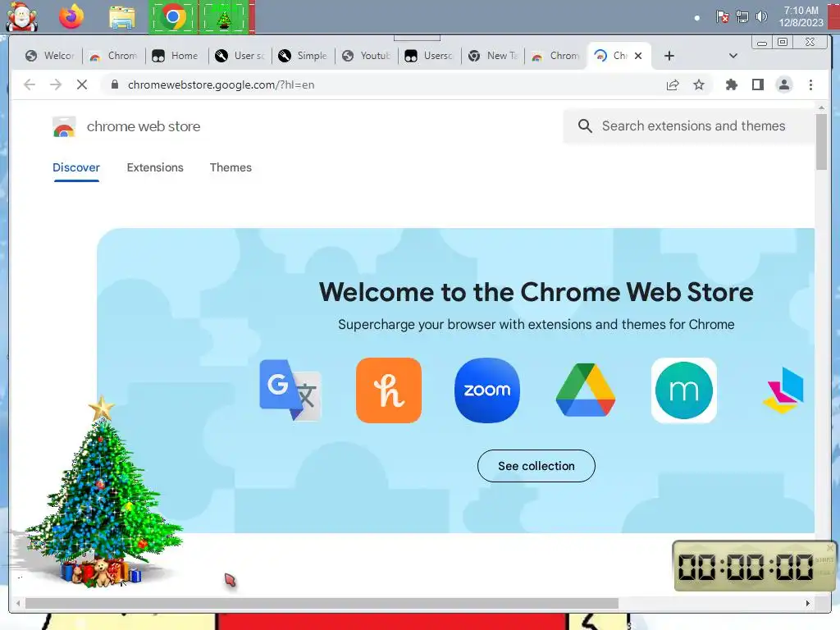The width and height of the screenshot is (840, 630).
Task: Click the horizontal scrollbar thumb
Action: (322, 603)
